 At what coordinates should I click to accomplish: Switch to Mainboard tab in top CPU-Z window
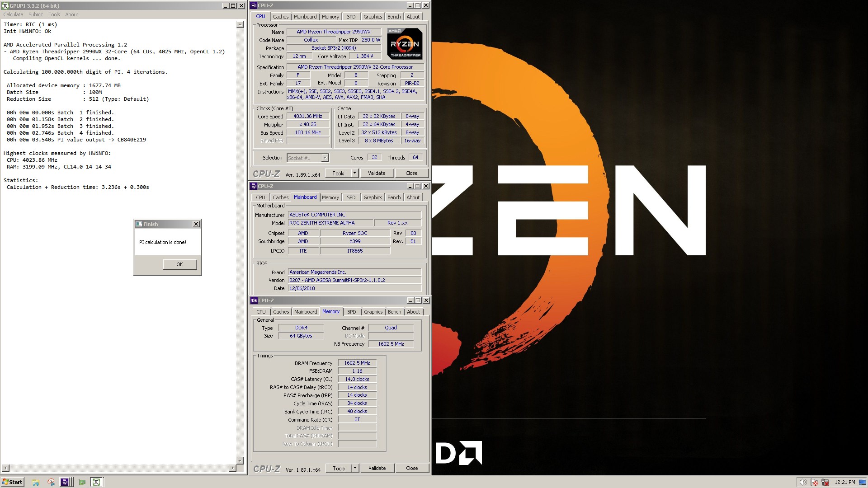305,17
